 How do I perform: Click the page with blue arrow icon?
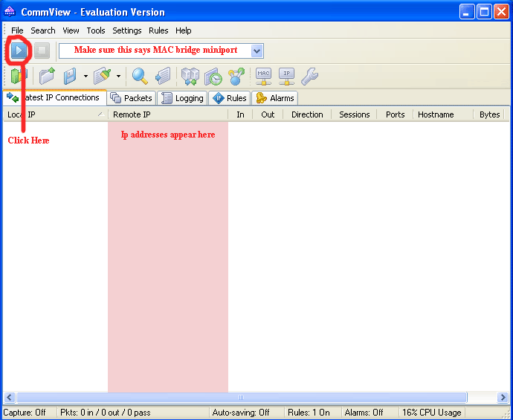point(163,77)
